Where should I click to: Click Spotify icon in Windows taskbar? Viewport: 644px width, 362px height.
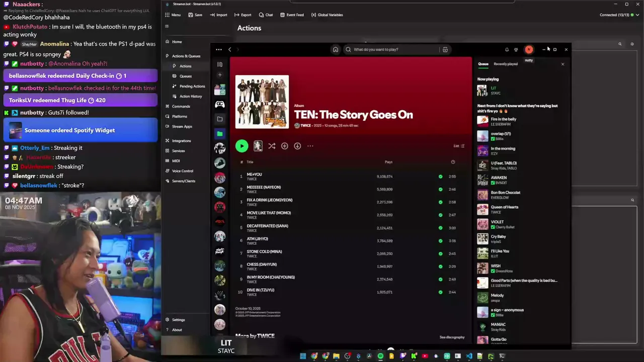click(x=380, y=356)
